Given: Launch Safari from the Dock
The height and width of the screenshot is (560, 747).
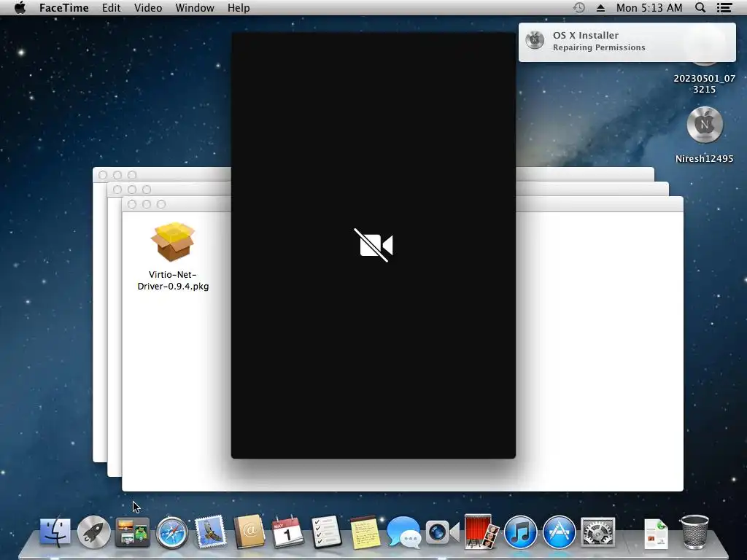Looking at the screenshot, I should click(x=171, y=532).
